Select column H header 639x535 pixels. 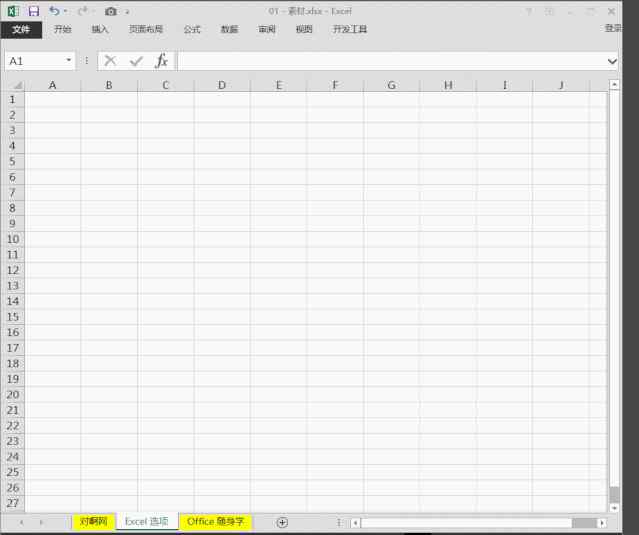click(x=448, y=85)
